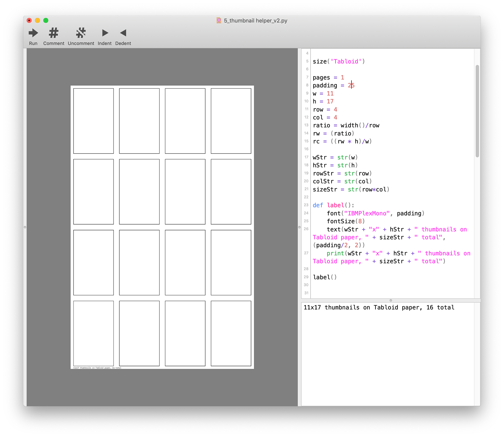Click the code editor vertical scrollbar
Image resolution: width=504 pixels, height=437 pixels.
(477, 111)
